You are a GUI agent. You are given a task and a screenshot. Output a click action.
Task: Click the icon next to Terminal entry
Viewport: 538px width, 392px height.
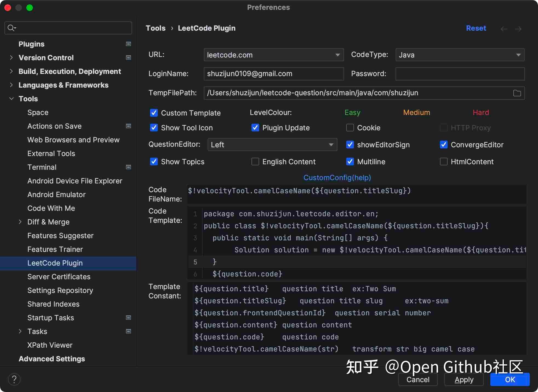(128, 167)
